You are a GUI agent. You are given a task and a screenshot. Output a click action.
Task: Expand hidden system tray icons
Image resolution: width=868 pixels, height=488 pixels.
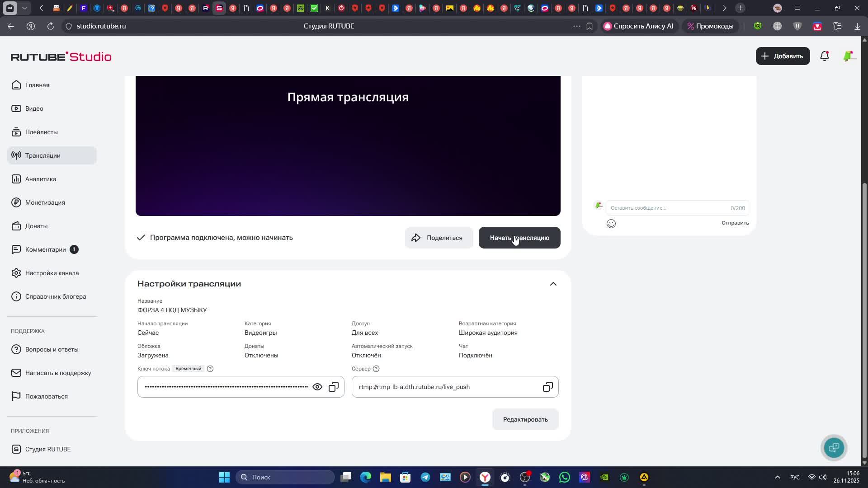pyautogui.click(x=778, y=477)
